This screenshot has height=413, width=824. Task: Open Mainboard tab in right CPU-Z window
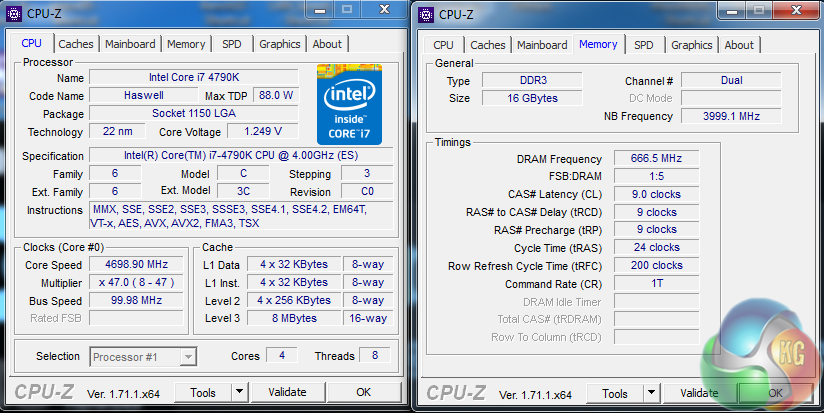(542, 45)
